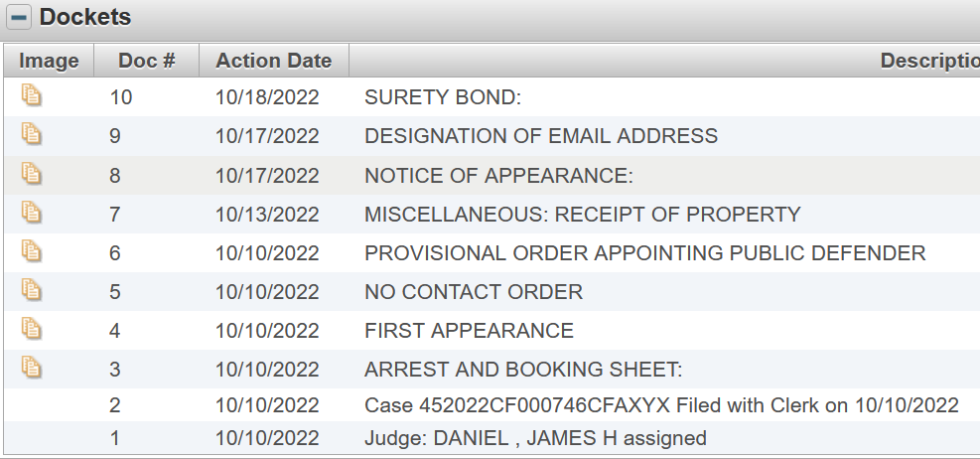
Task: Click the Case Filed with Clerk entry
Action: coord(661,405)
